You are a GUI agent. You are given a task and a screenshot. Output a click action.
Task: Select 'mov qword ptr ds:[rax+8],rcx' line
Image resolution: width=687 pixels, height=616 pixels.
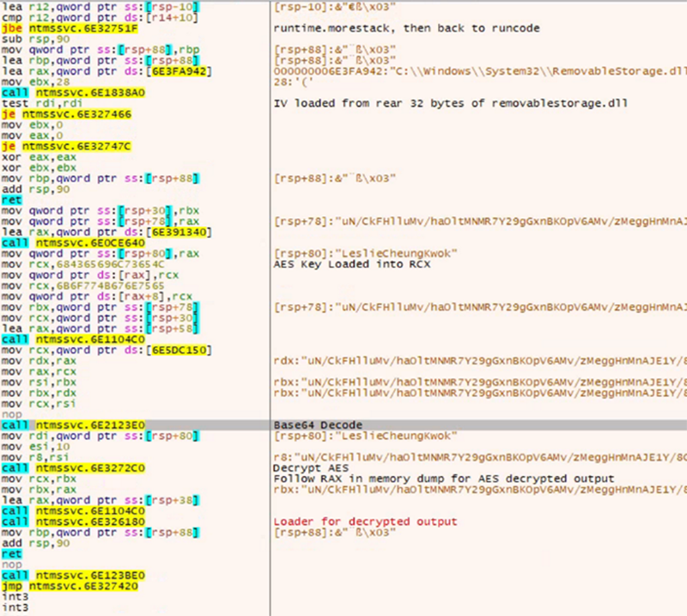pyautogui.click(x=97, y=296)
